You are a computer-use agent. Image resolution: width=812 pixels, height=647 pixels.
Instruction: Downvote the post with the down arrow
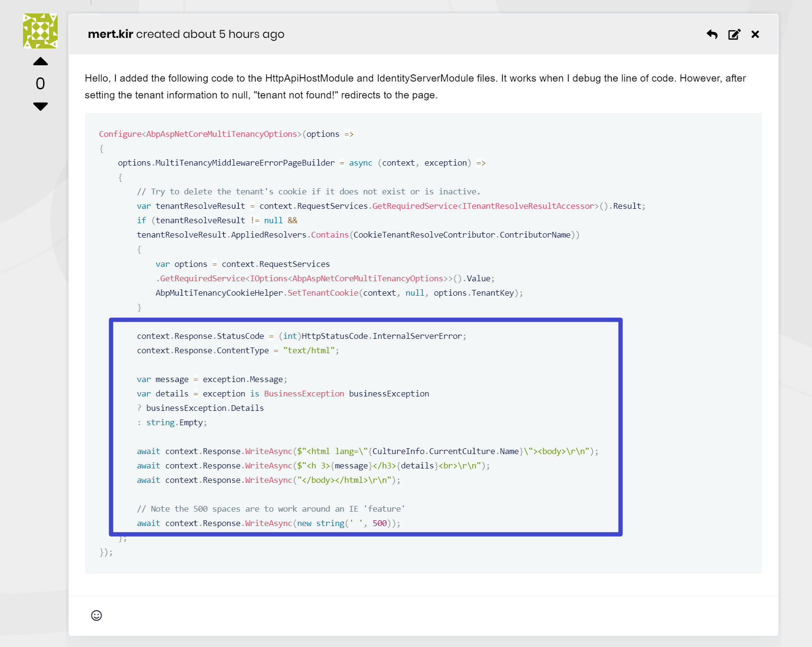pyautogui.click(x=40, y=106)
